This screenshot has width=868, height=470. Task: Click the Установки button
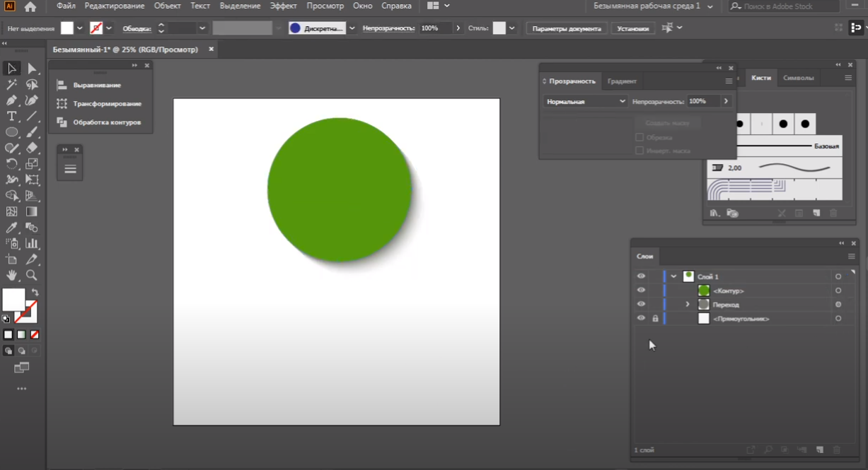click(x=632, y=28)
